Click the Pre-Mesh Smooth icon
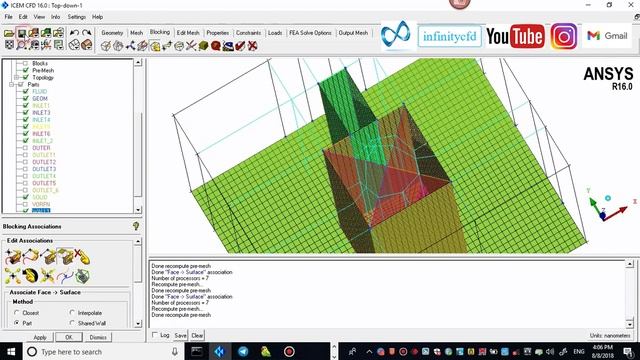 pos(228,46)
